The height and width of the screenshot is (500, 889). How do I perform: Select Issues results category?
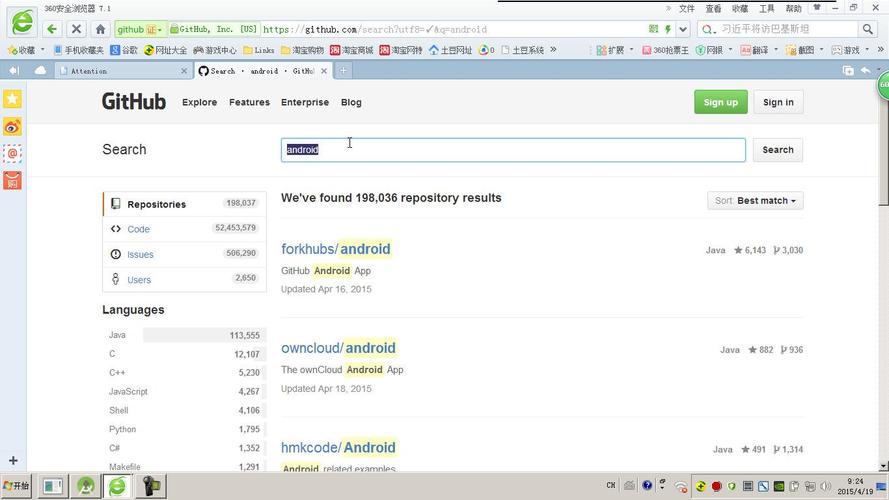[x=184, y=254]
